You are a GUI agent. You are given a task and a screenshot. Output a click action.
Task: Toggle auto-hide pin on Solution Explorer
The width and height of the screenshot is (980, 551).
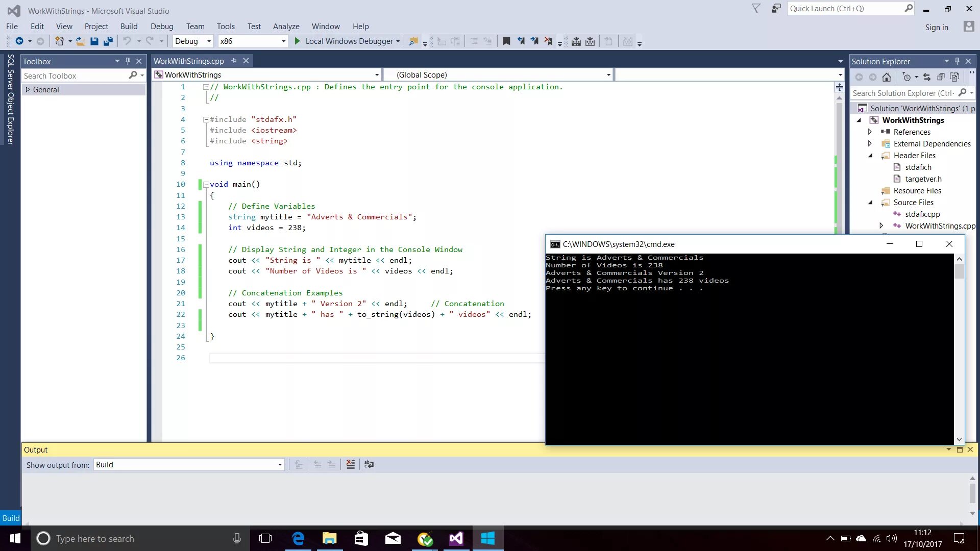(x=957, y=61)
